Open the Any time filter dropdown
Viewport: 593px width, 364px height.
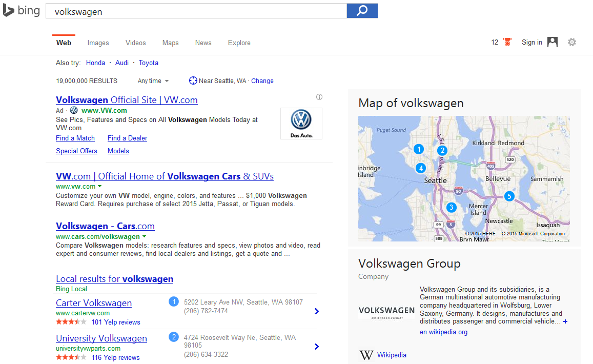point(153,81)
